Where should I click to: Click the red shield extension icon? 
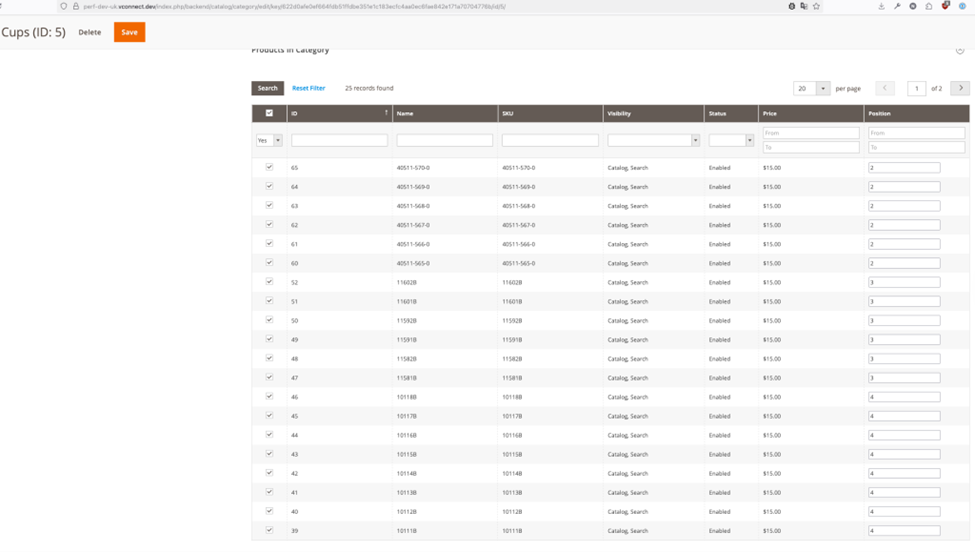pos(945,6)
